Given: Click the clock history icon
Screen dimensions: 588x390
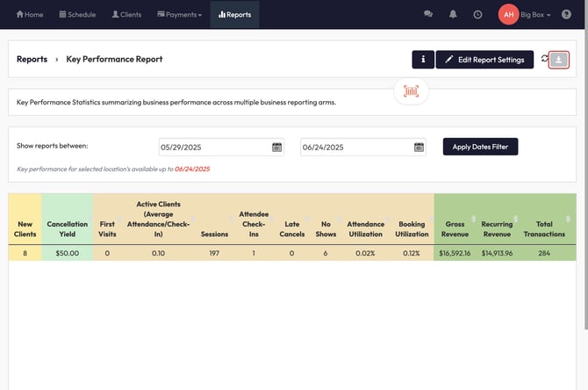Looking at the screenshot, I should point(477,15).
